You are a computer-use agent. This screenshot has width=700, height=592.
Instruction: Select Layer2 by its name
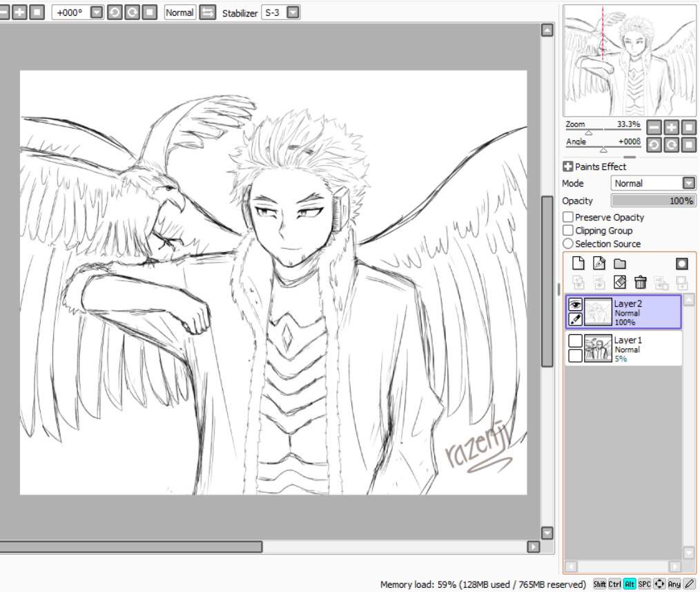(628, 303)
